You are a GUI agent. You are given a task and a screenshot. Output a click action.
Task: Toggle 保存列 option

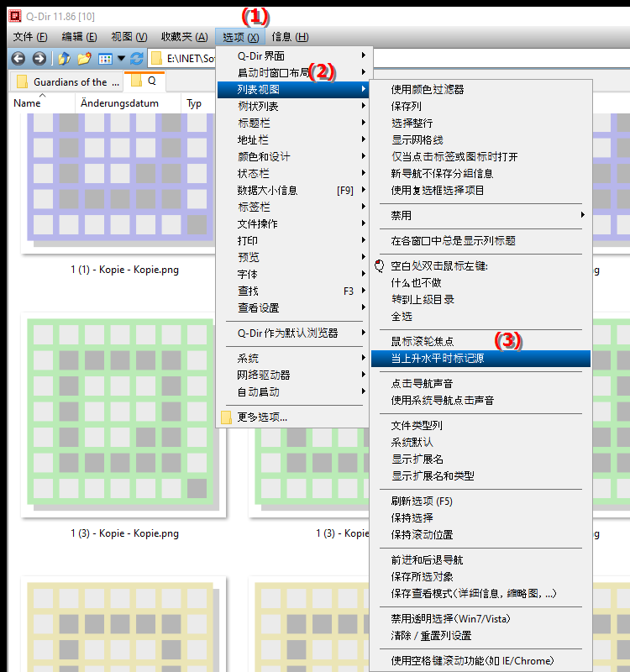pos(480,106)
